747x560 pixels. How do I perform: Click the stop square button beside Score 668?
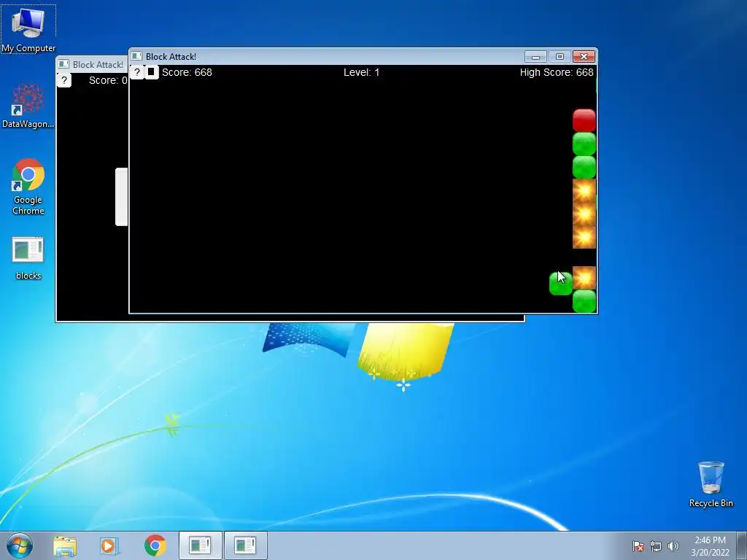[151, 72]
